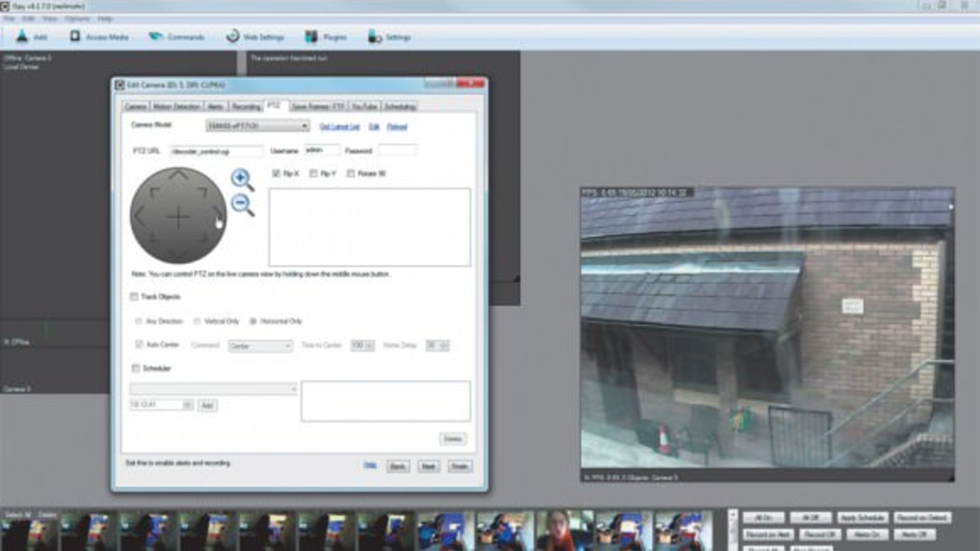This screenshot has width=980, height=551.
Task: Click the Get Latest List link
Action: 340,127
